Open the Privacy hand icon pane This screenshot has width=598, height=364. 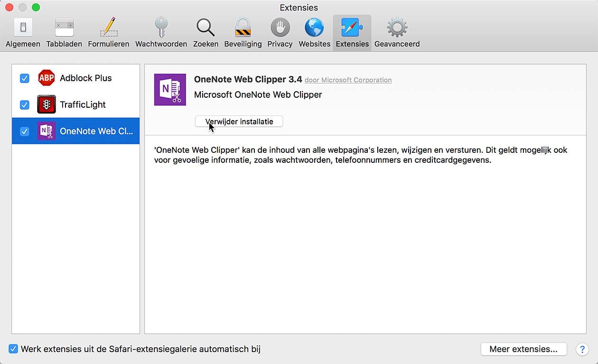pyautogui.click(x=280, y=33)
